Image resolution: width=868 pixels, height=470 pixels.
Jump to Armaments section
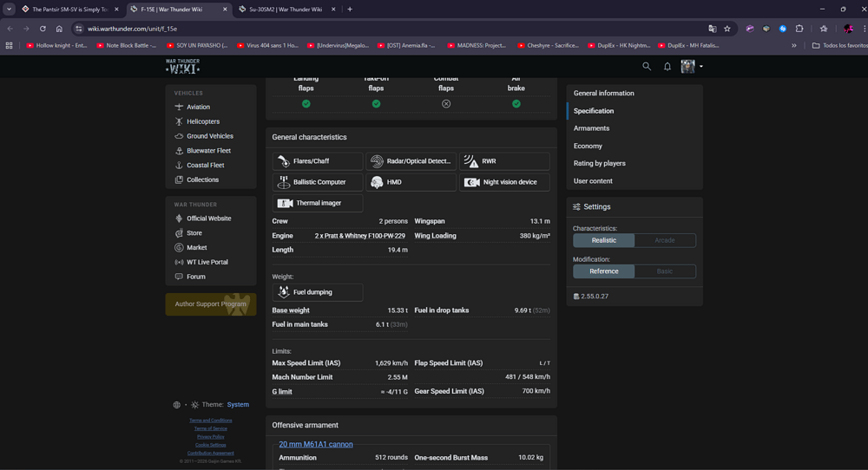click(591, 128)
